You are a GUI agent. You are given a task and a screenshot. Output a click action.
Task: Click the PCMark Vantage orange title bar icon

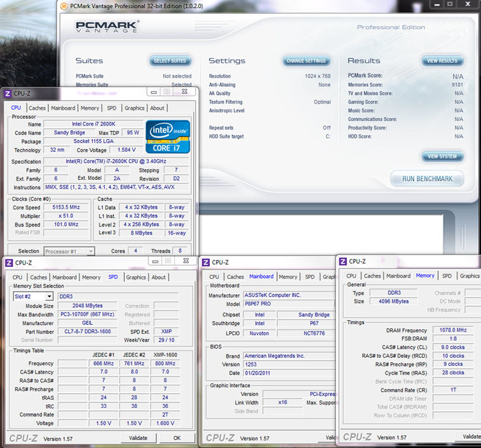[x=64, y=6]
